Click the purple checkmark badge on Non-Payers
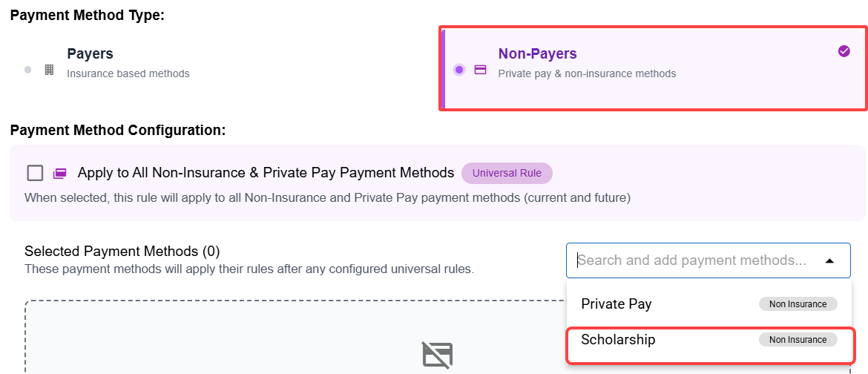Image resolution: width=868 pixels, height=374 pixels. coord(844,51)
